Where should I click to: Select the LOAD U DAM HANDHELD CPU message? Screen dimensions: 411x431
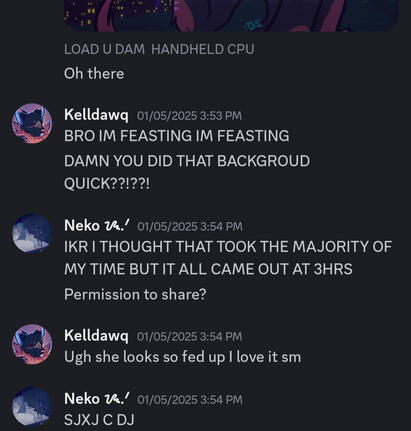(159, 50)
